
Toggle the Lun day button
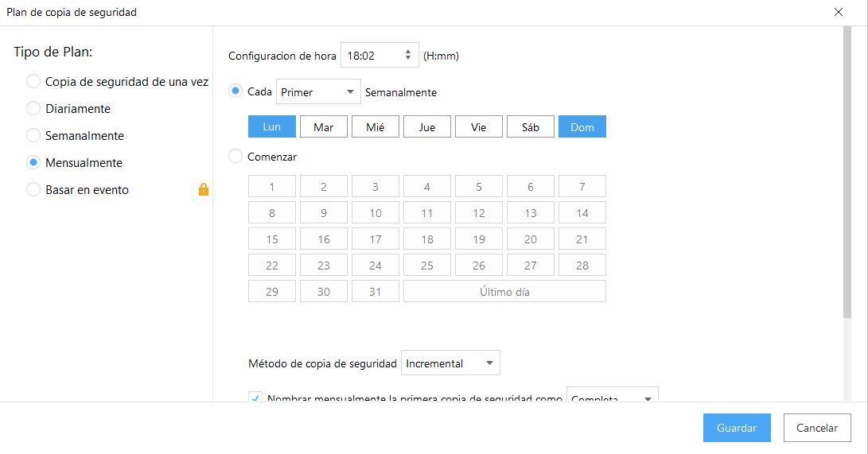pyautogui.click(x=271, y=126)
